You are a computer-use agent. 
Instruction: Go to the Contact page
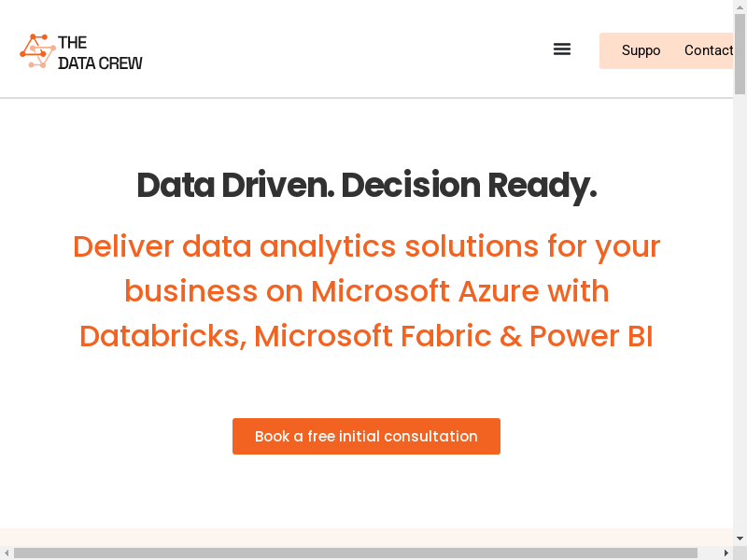click(x=708, y=50)
